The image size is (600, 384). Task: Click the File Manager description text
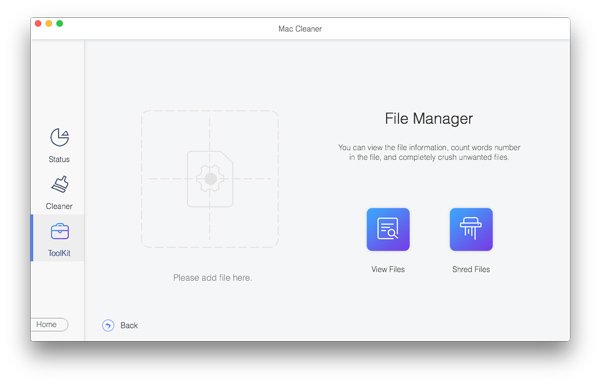tap(429, 152)
